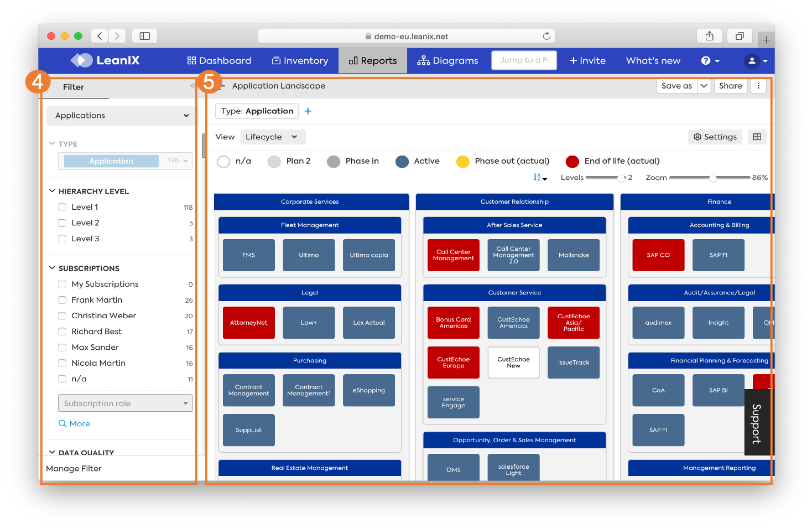The image size is (812, 528).
Task: Check My Subscriptions checkbox
Action: point(62,284)
